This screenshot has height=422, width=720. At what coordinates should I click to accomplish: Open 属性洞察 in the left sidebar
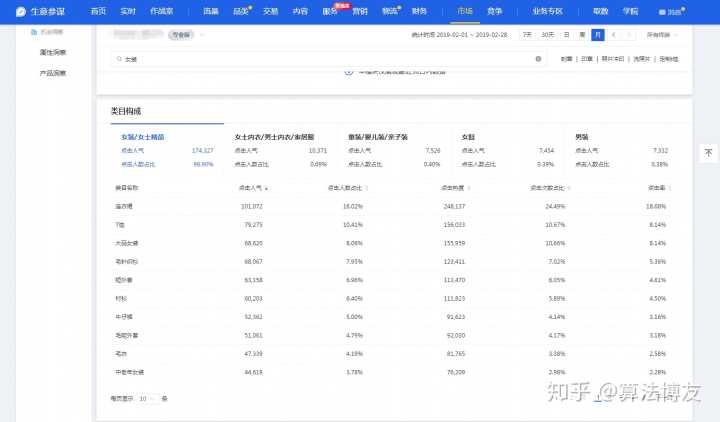point(53,51)
